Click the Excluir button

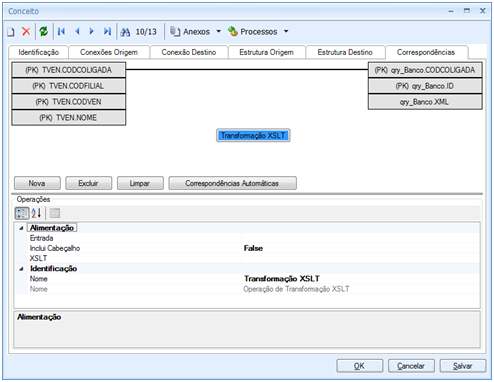point(88,183)
